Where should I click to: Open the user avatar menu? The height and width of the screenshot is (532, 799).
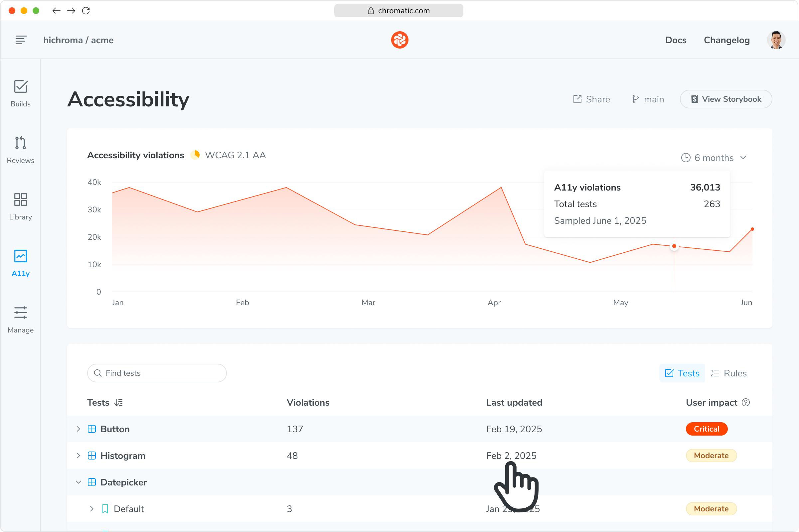click(776, 40)
